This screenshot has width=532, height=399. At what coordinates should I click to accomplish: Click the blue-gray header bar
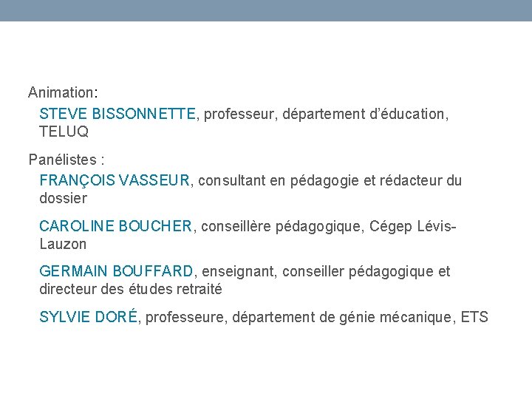pos(266,10)
